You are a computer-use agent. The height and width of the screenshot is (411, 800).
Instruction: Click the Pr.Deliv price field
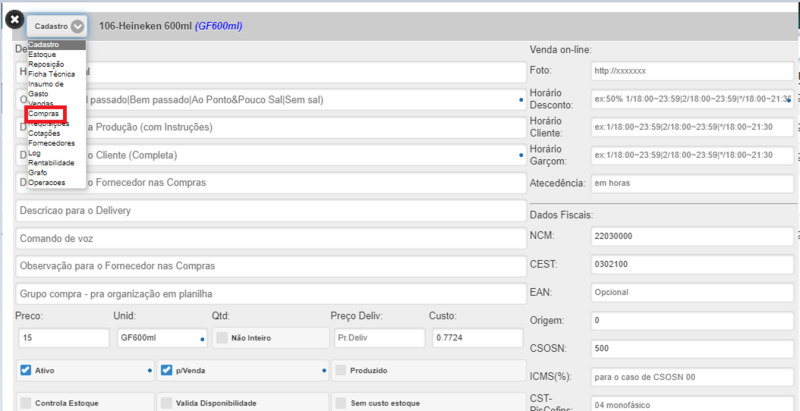(380, 338)
